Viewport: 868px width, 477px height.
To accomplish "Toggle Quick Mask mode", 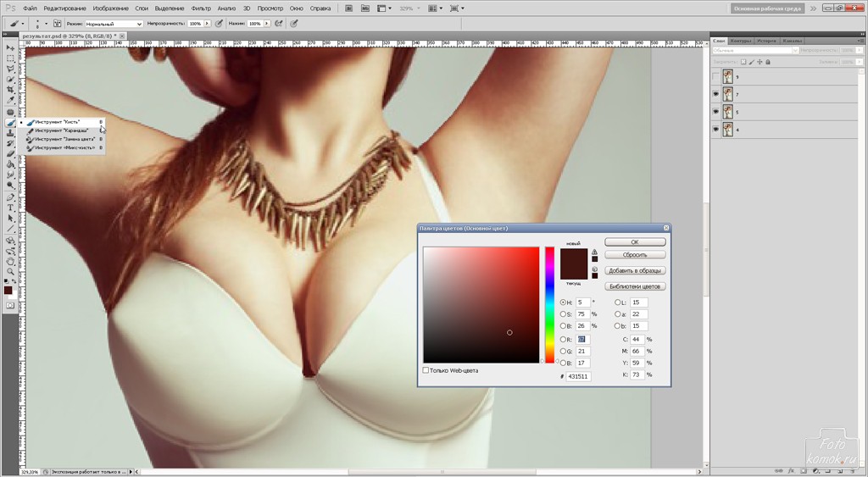I will 10,306.
